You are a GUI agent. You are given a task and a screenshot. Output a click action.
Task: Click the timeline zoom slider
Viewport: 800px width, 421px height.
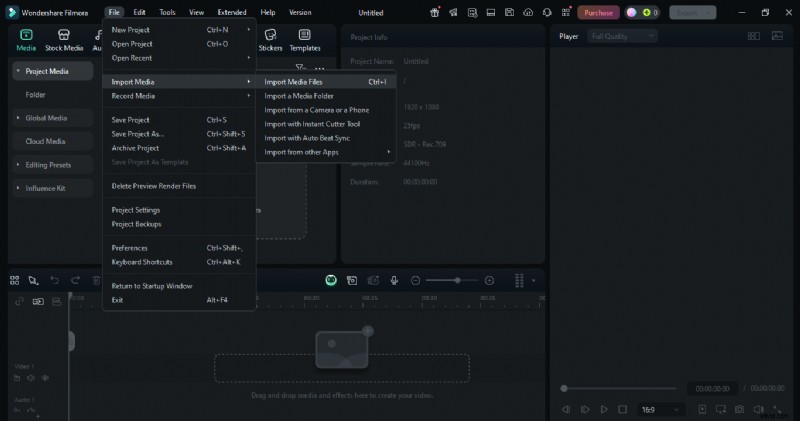(x=457, y=281)
